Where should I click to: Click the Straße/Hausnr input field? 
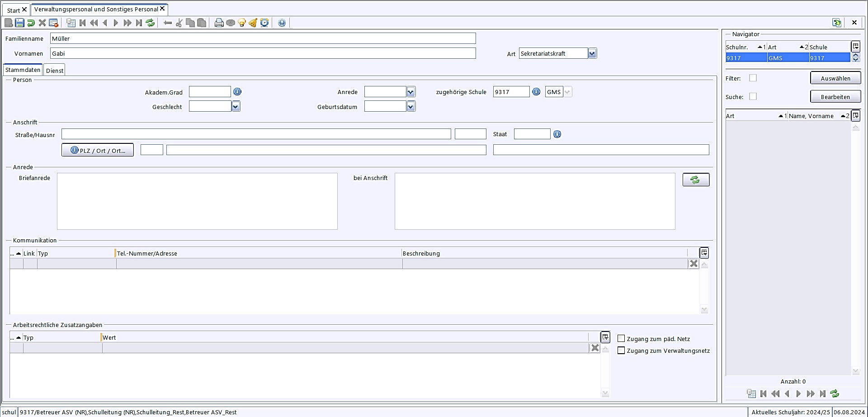tap(256, 134)
